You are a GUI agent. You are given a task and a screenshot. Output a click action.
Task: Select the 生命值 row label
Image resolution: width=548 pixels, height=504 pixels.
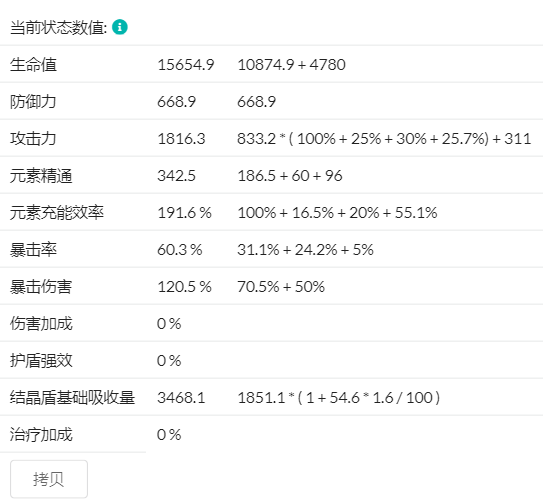(33, 65)
